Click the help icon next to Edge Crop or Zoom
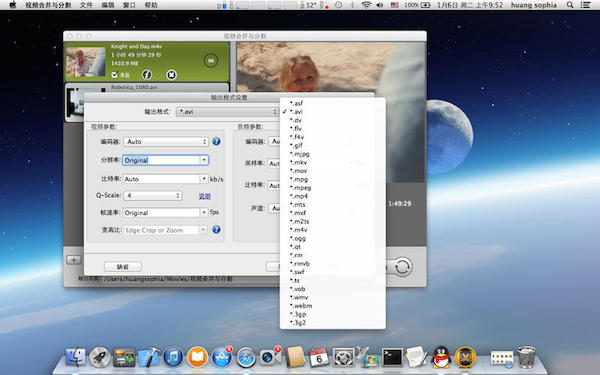This screenshot has width=600, height=375. (216, 229)
